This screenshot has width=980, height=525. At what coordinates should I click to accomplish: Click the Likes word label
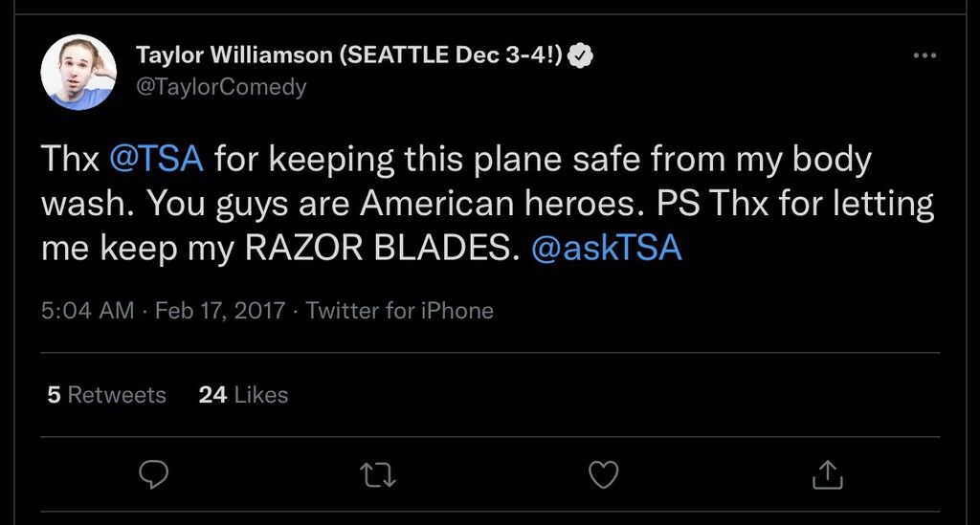(261, 395)
